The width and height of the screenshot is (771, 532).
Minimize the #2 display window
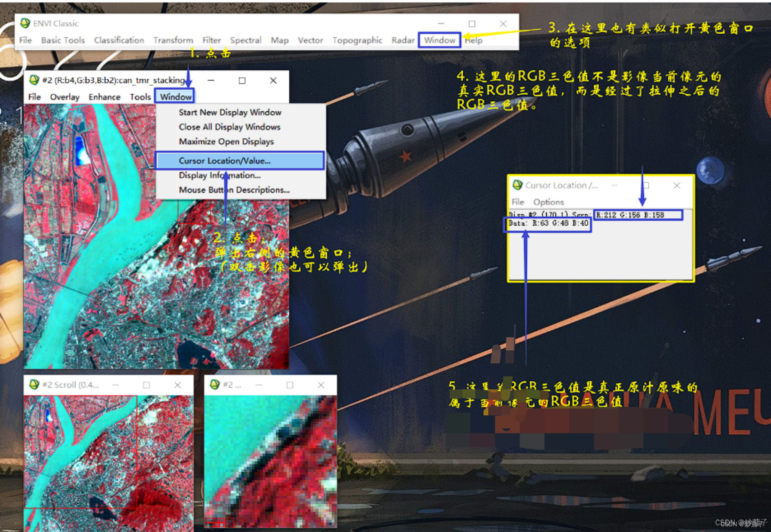click(x=211, y=80)
